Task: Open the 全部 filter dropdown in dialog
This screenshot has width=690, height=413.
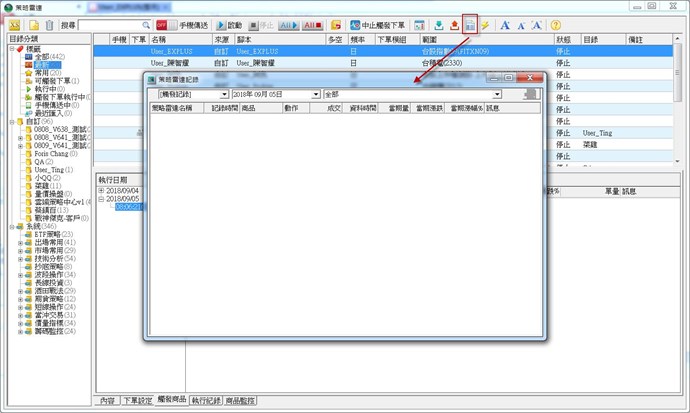Action: coord(496,94)
